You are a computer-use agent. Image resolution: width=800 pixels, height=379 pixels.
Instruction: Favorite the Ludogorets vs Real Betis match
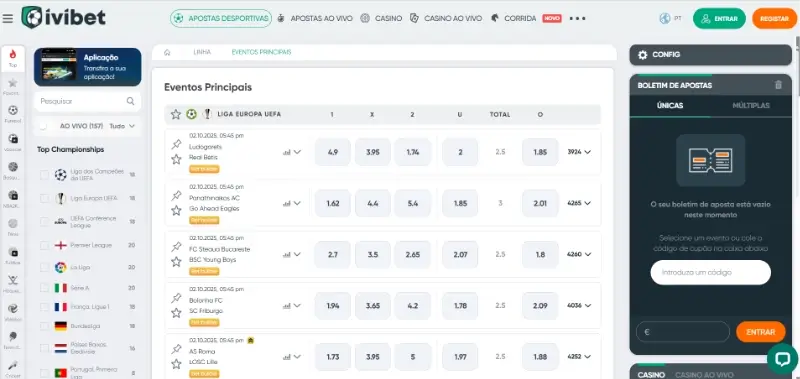pos(176,159)
